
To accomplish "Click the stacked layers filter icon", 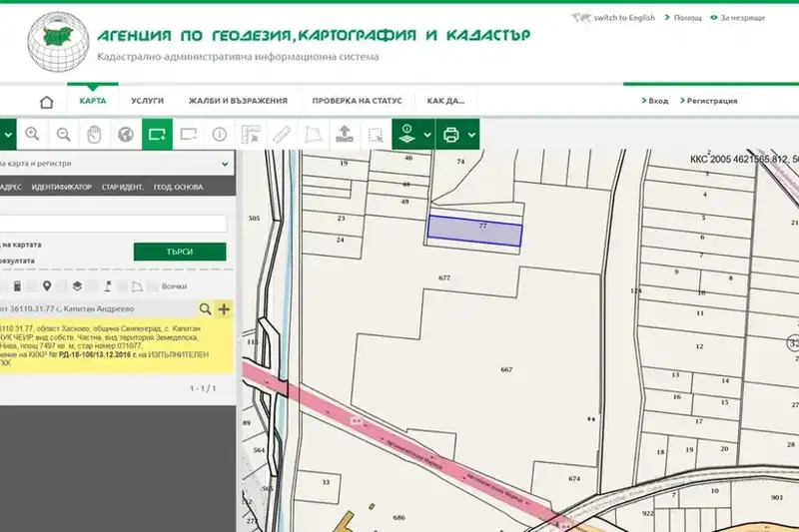I will (77, 286).
